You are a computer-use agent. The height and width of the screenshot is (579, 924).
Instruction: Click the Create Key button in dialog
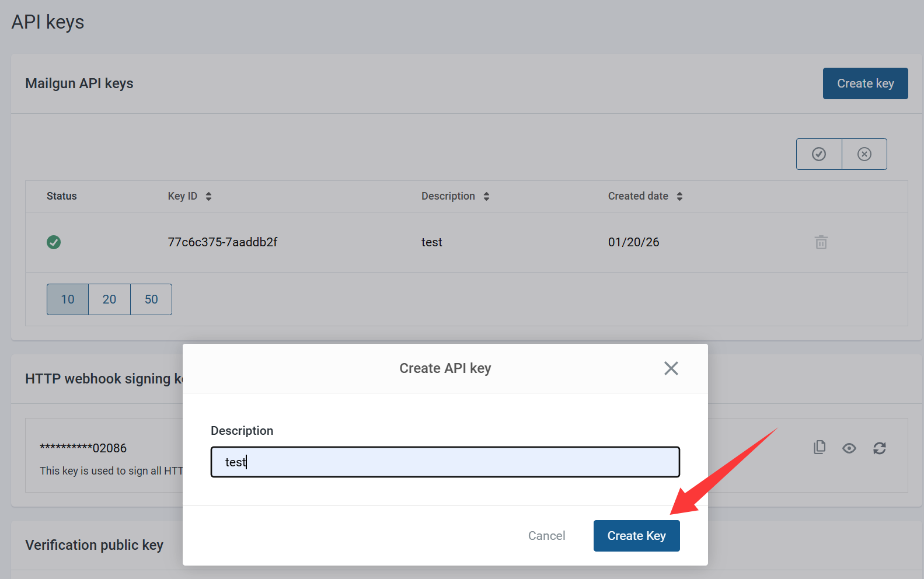(636, 536)
